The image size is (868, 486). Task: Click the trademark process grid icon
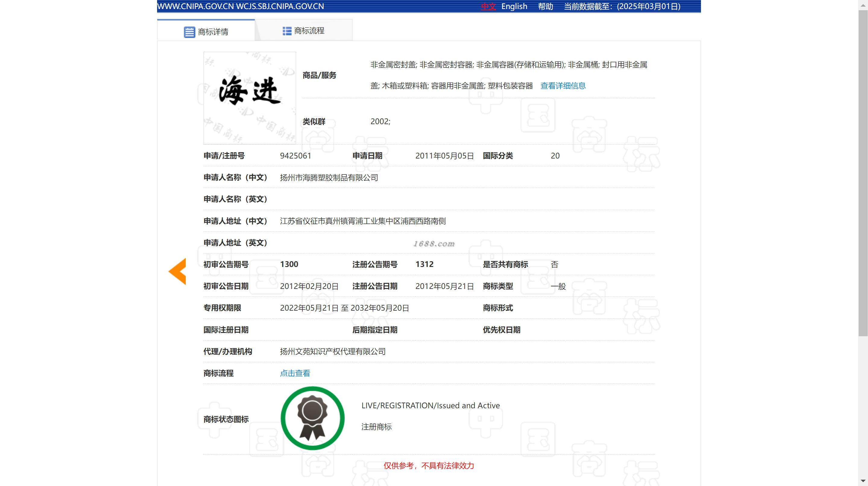(x=287, y=31)
